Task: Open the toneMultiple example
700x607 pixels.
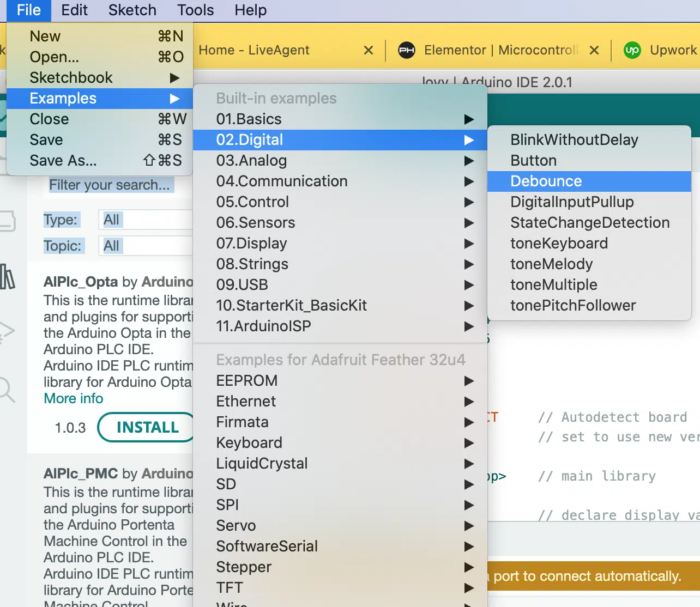Action: (589, 285)
